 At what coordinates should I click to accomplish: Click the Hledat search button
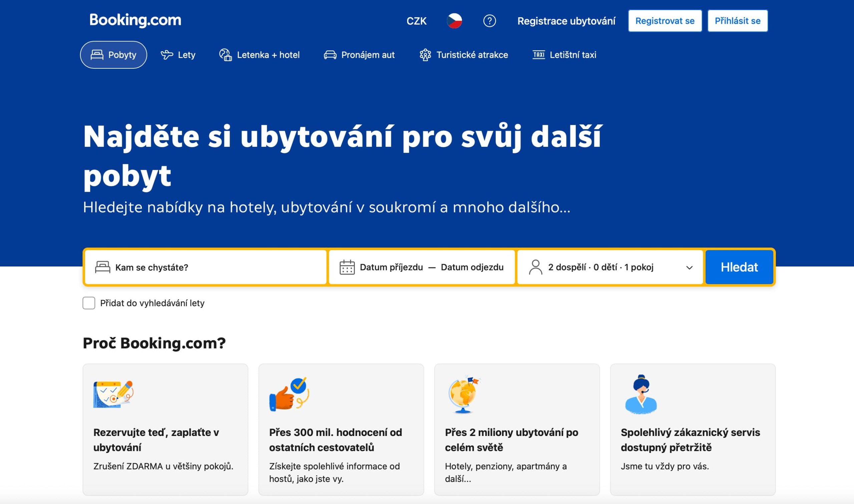click(739, 267)
